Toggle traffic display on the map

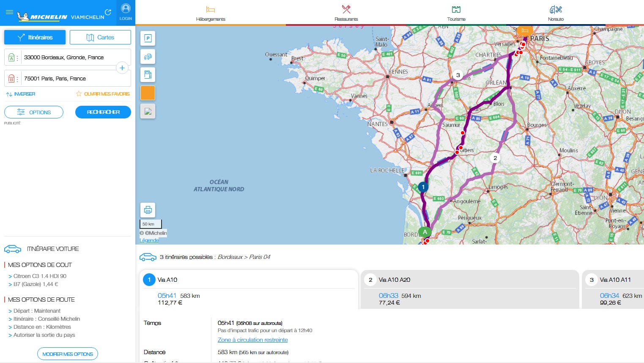point(148,56)
